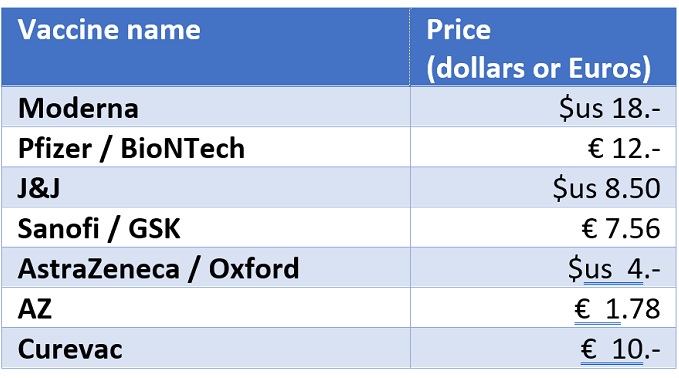Select the $us 4.- price cell
Image resolution: width=679 pixels, height=378 pixels.
(543, 268)
